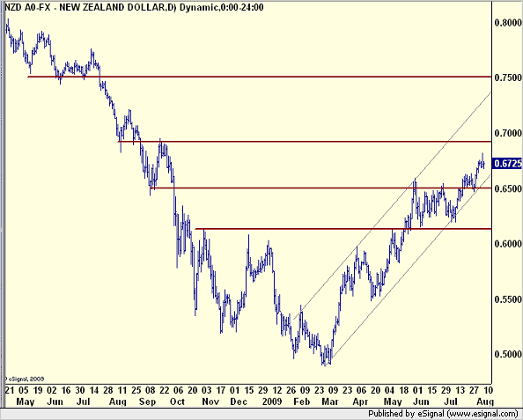
Task: Click the day label 14 on time axis
Action: 93,390
